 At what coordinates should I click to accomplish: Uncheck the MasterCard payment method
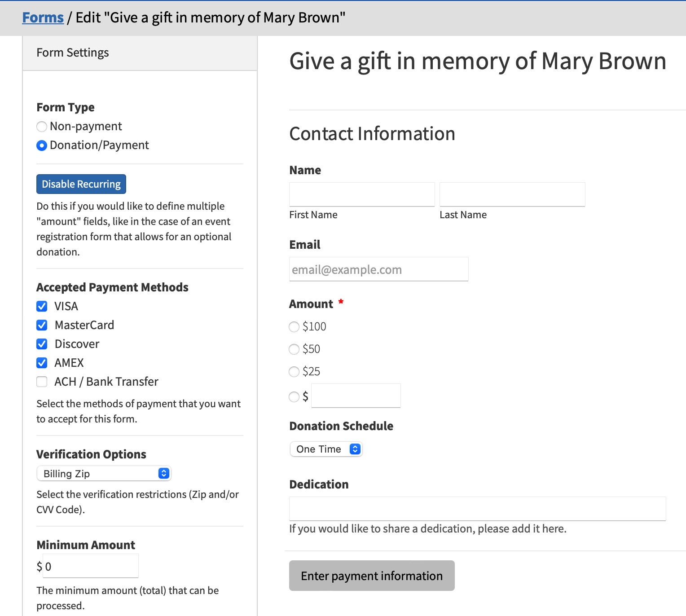click(42, 325)
